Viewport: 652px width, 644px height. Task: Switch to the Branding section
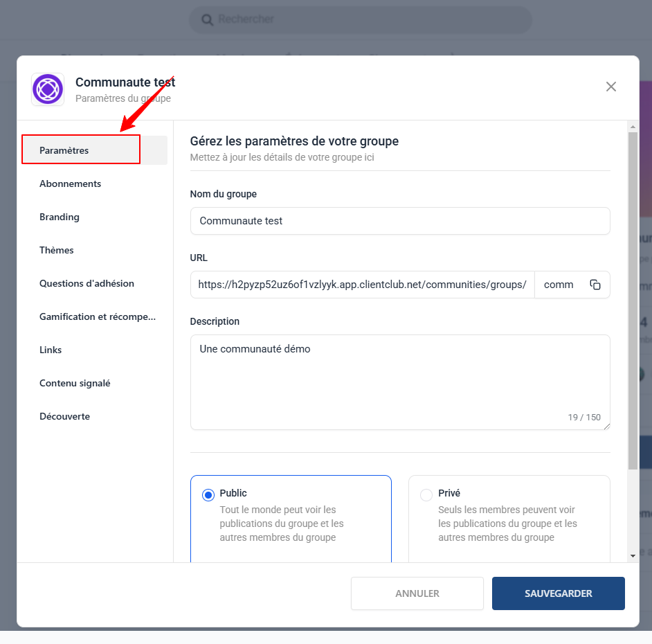(60, 217)
